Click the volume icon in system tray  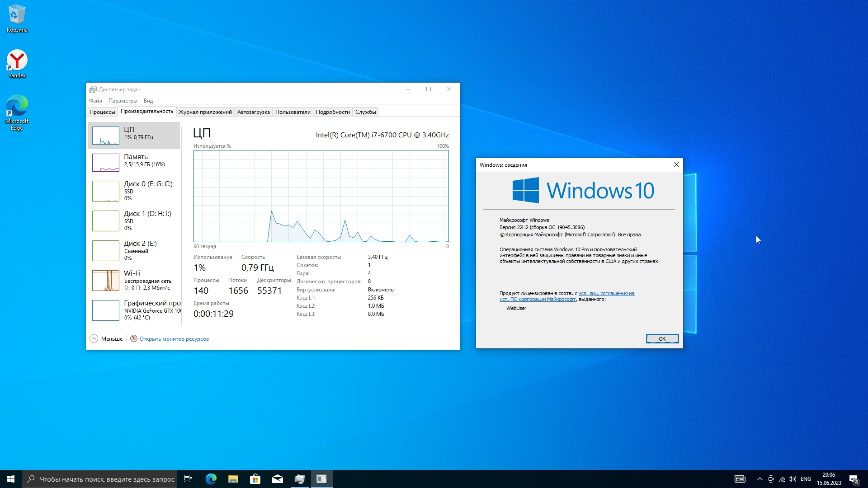793,479
